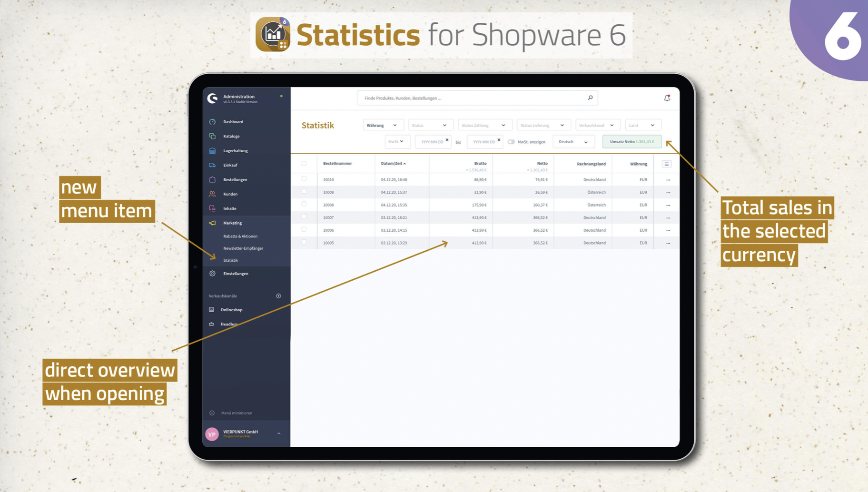Check the box for order 10008
This screenshot has height=492, width=868.
(x=304, y=205)
